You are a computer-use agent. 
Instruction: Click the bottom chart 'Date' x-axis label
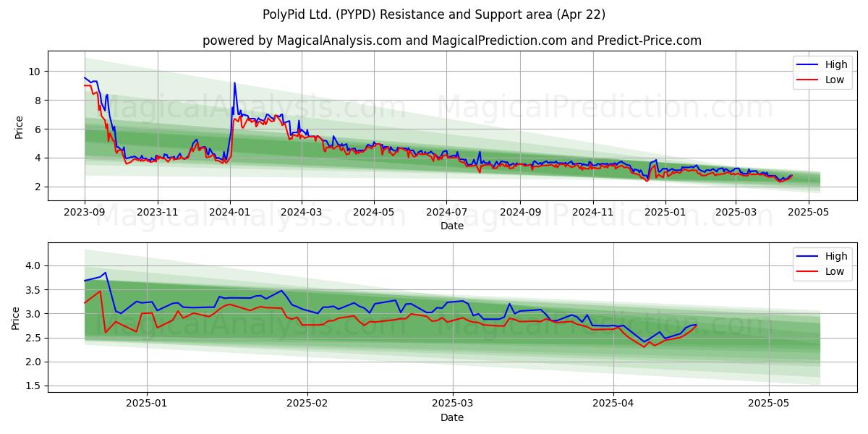point(452,417)
